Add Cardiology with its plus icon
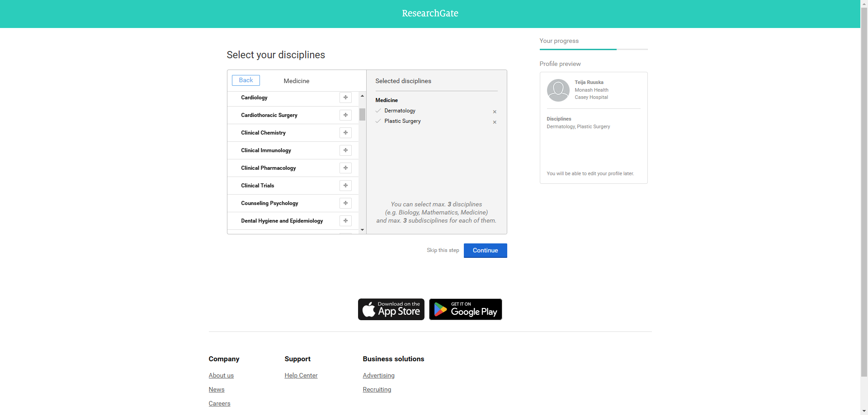This screenshot has height=415, width=868. click(x=345, y=98)
